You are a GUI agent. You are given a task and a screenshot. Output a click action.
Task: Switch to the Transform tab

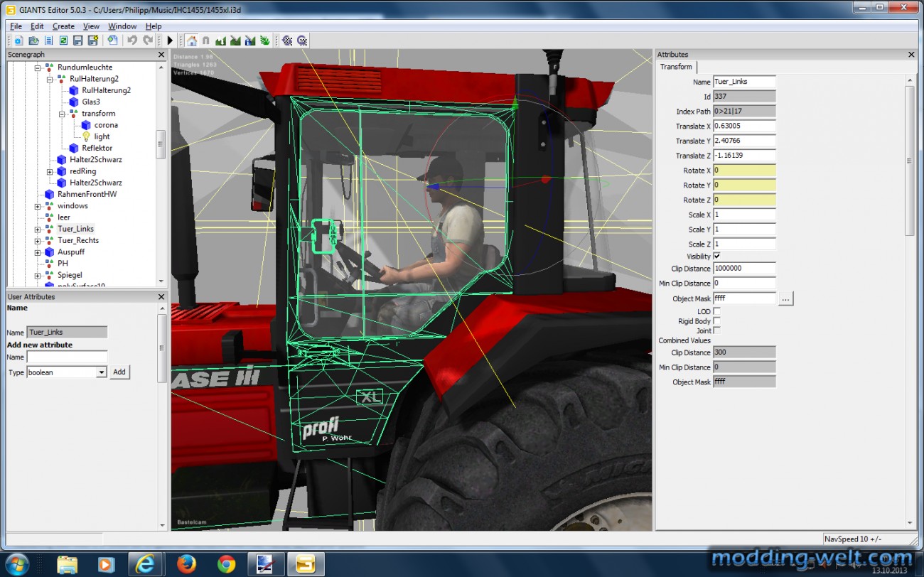click(676, 67)
